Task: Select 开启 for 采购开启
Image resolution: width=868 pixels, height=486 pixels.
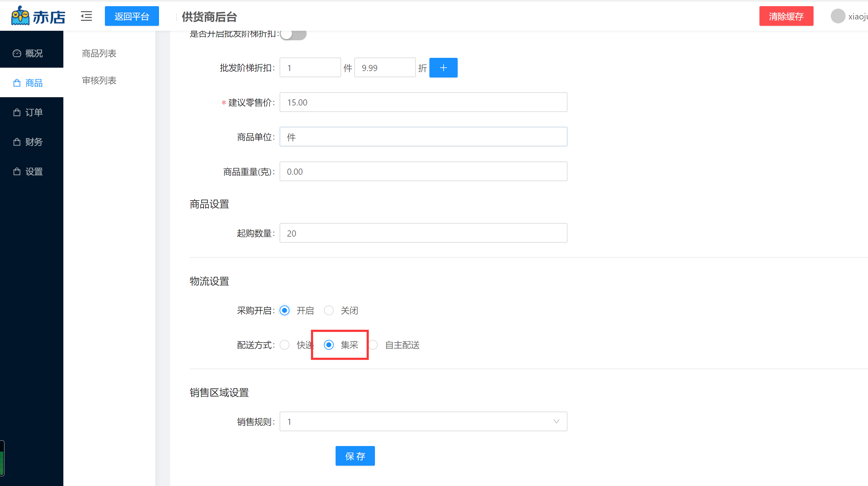Action: 285,310
